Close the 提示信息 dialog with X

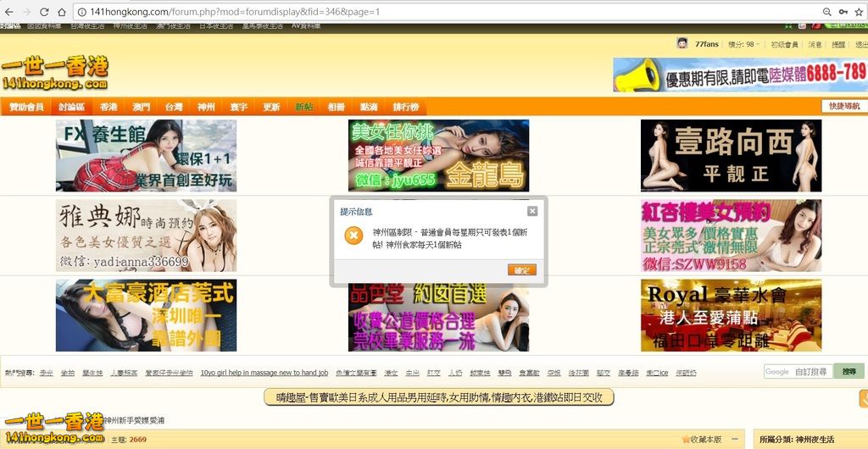pos(531,211)
